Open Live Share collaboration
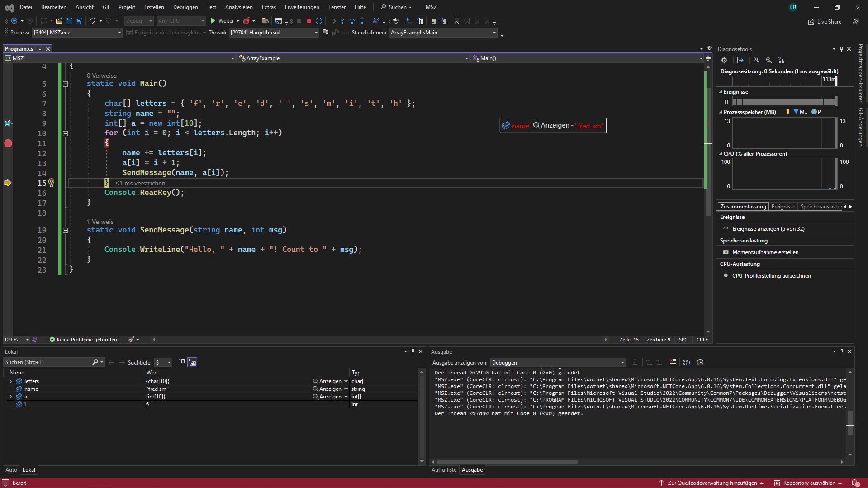This screenshot has height=488, width=868. point(825,21)
